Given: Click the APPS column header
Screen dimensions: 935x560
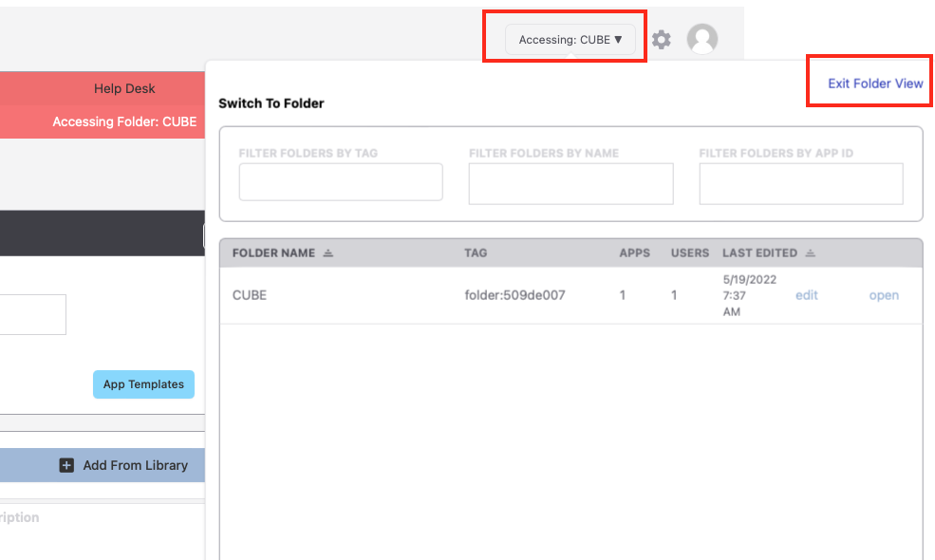Looking at the screenshot, I should [635, 253].
